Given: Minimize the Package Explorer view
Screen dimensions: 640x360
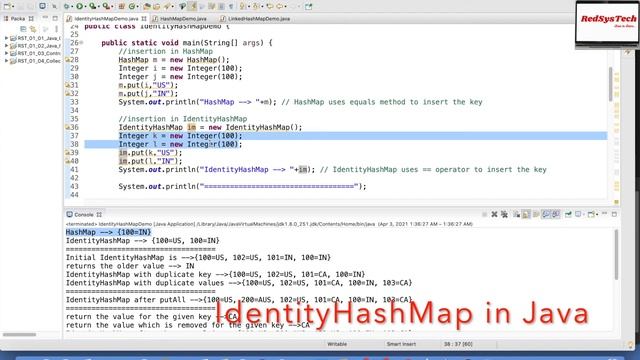Looking at the screenshot, I should coord(45,18).
